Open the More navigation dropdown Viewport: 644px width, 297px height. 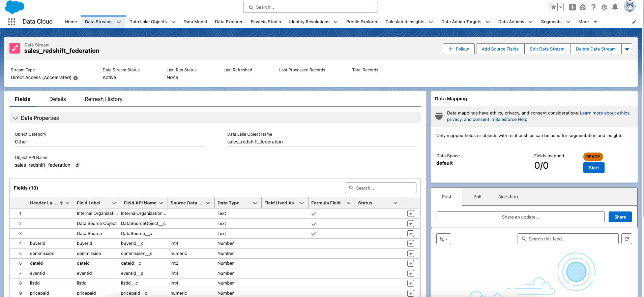pos(588,22)
